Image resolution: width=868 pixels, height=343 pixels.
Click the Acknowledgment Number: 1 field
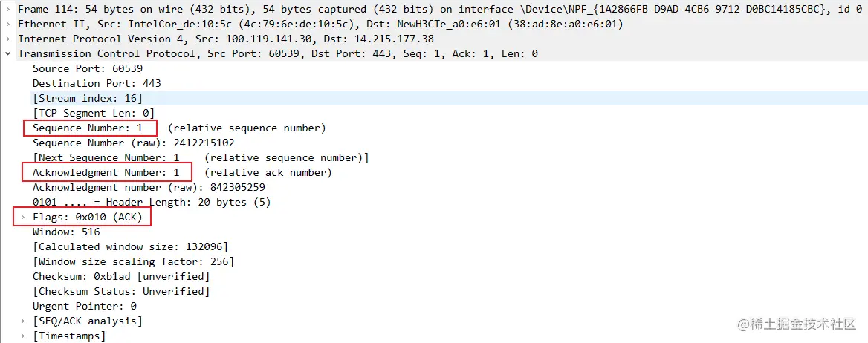click(x=106, y=172)
